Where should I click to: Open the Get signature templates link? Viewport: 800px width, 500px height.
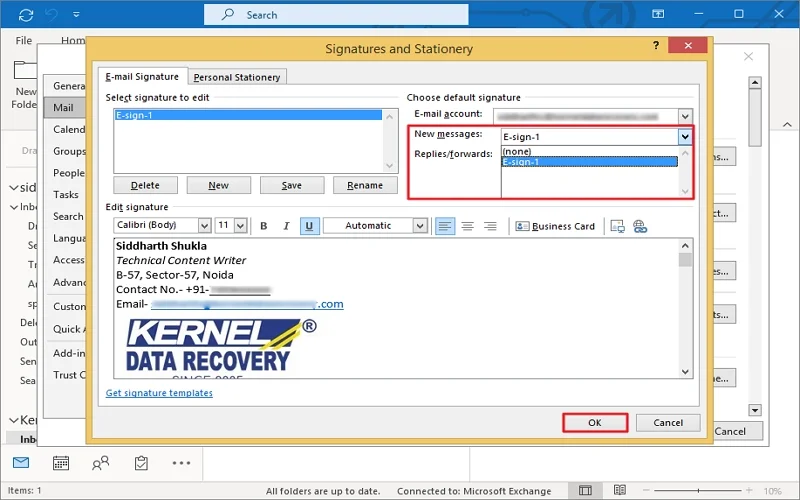point(159,393)
